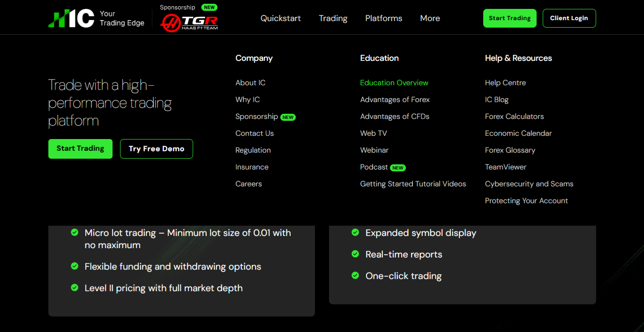This screenshot has width=644, height=332.
Task: Click the IC Your Trading Edge logo
Action: coord(96,19)
